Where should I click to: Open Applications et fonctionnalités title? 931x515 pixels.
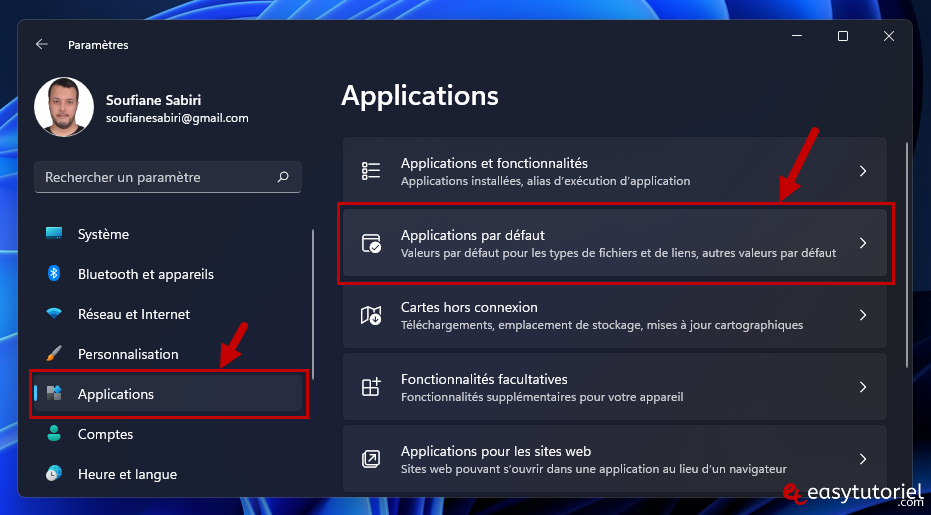pos(494,163)
